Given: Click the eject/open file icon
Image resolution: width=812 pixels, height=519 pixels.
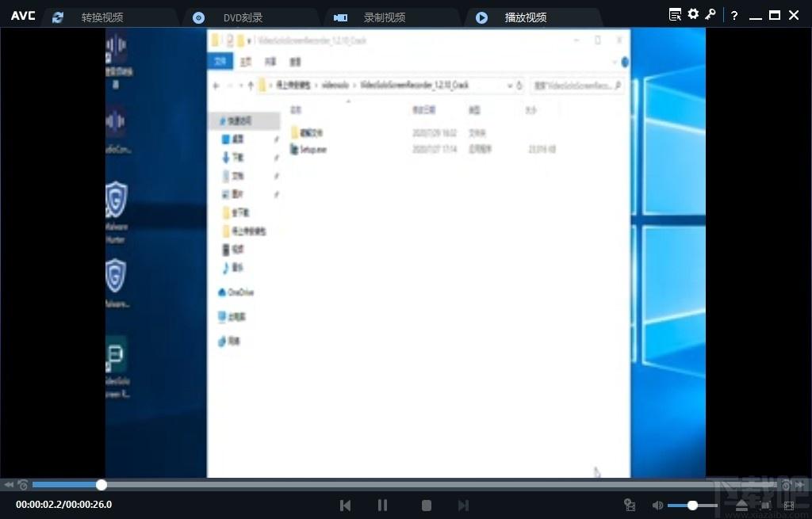Looking at the screenshot, I should coord(742,505).
